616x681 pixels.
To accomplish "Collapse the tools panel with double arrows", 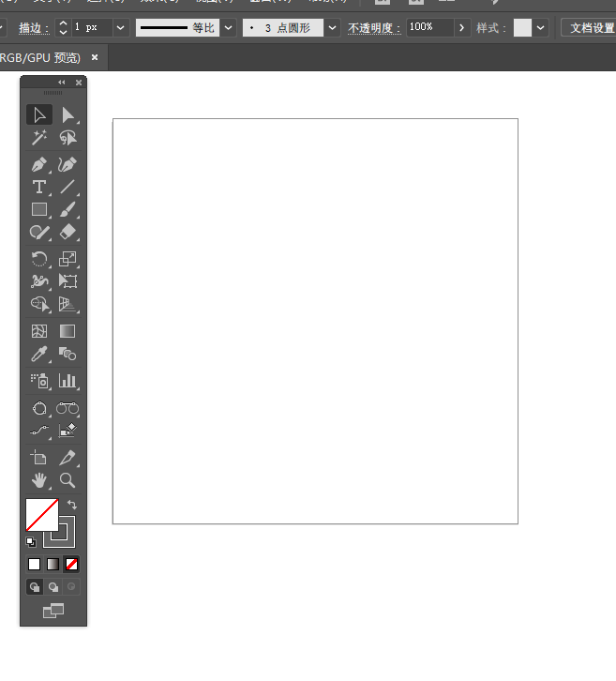I will pyautogui.click(x=62, y=83).
